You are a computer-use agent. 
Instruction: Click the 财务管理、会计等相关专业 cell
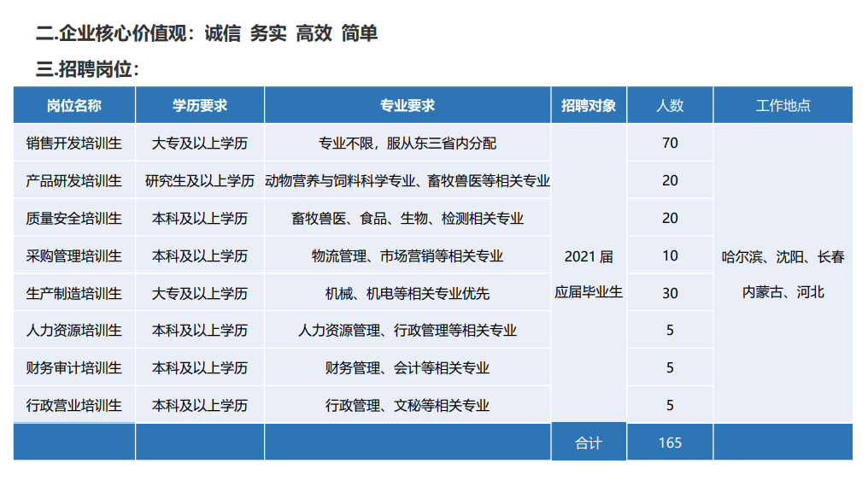click(408, 368)
